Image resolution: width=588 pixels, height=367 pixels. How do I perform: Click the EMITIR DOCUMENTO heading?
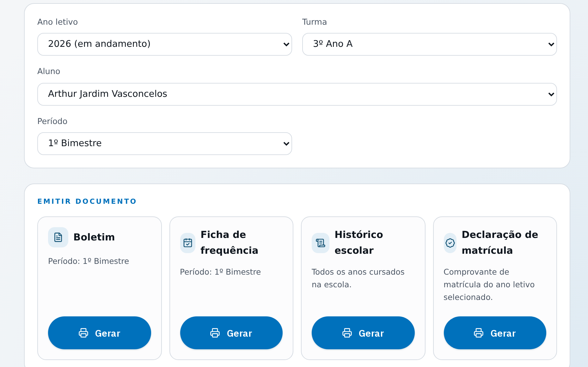pyautogui.click(x=87, y=202)
